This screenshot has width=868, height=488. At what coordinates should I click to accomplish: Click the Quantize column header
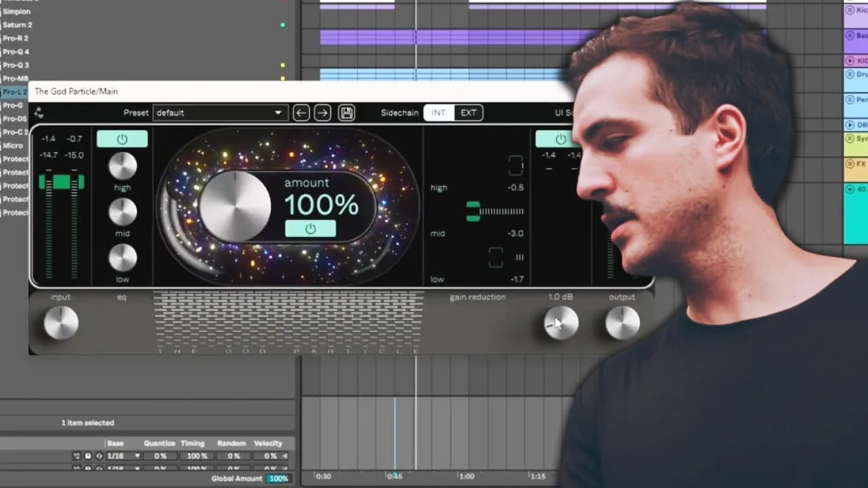pyautogui.click(x=159, y=443)
